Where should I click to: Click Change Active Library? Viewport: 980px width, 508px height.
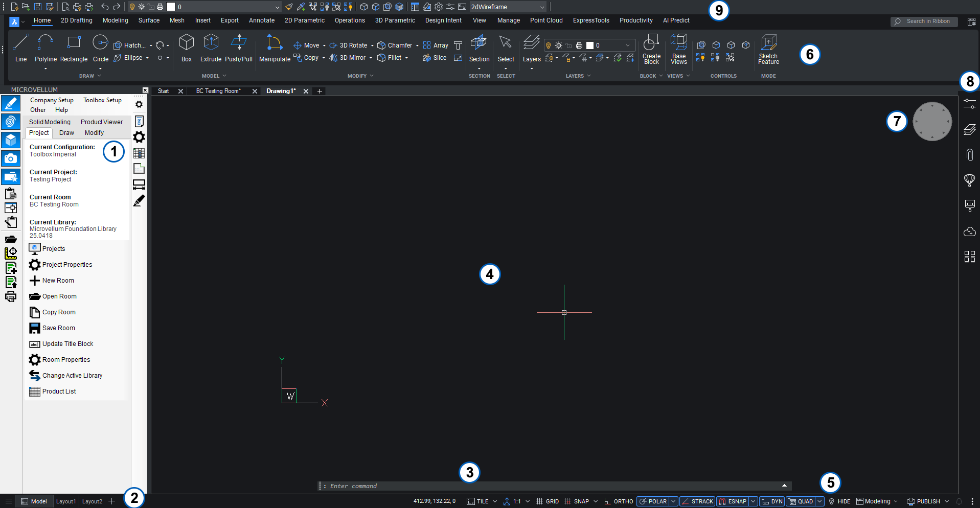(x=72, y=376)
